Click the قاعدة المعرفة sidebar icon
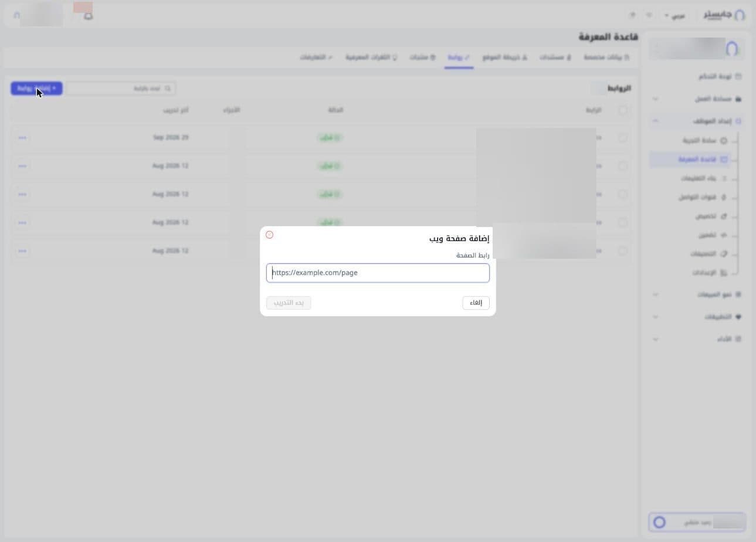756x542 pixels. click(724, 160)
